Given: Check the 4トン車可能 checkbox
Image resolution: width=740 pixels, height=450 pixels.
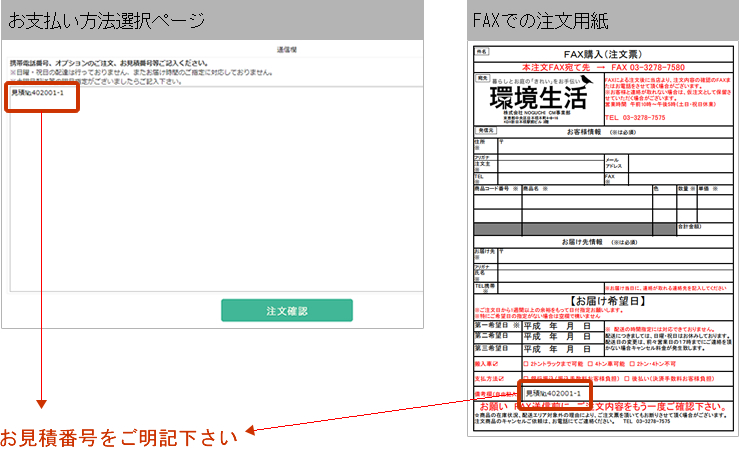Looking at the screenshot, I should [x=591, y=364].
